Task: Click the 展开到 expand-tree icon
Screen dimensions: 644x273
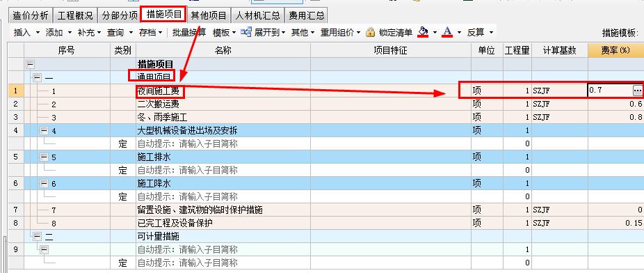Action: pyautogui.click(x=246, y=32)
